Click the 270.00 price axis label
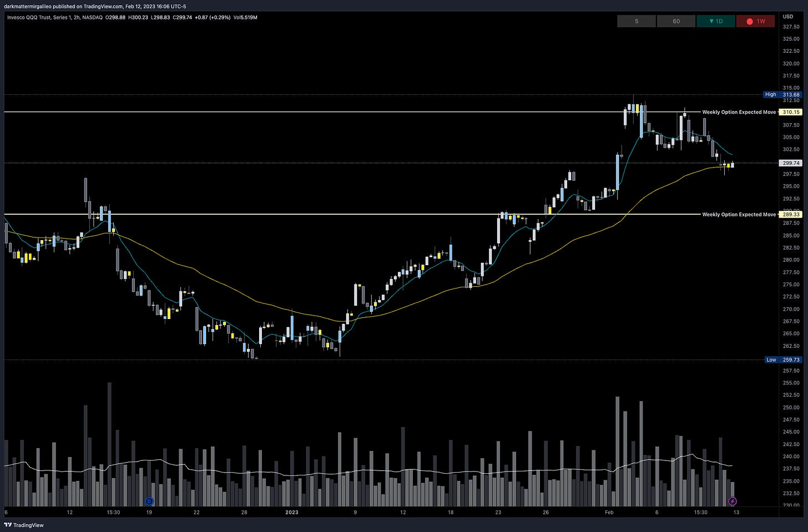808x532 pixels. point(791,310)
